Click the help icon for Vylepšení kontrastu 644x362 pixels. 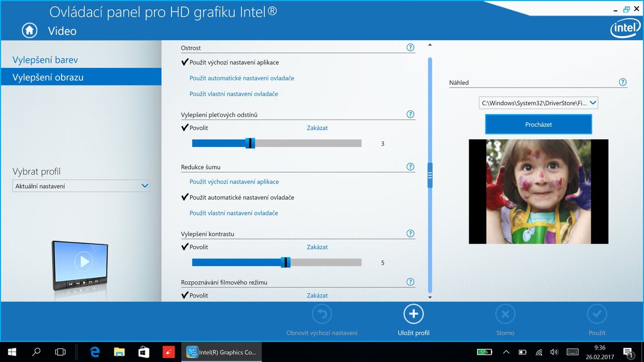click(x=410, y=233)
